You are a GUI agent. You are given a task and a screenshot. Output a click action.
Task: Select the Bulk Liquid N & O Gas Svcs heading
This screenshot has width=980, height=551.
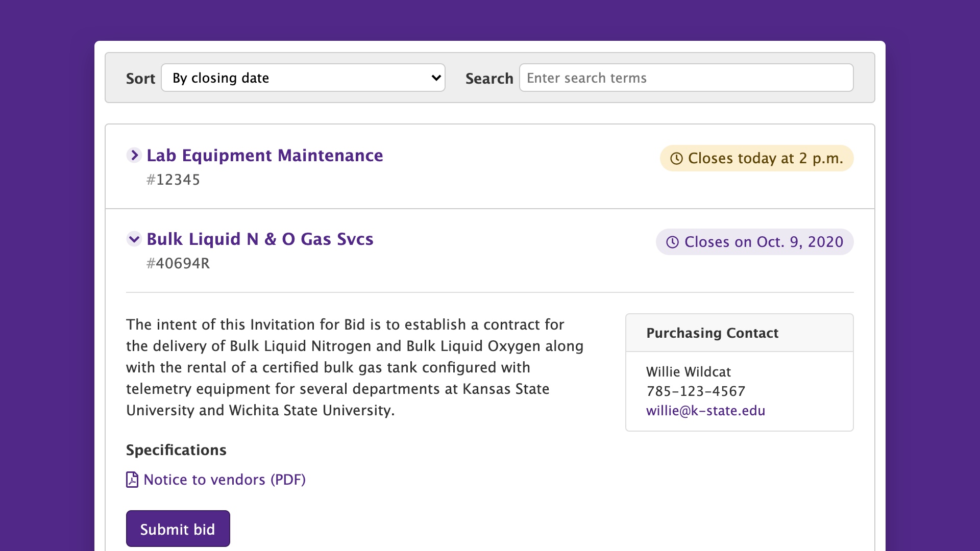[260, 239]
